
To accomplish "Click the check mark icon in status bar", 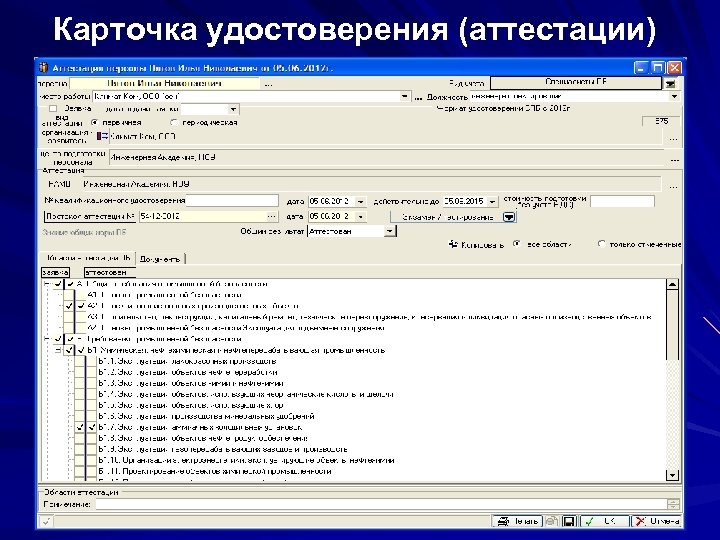I will (x=46, y=522).
